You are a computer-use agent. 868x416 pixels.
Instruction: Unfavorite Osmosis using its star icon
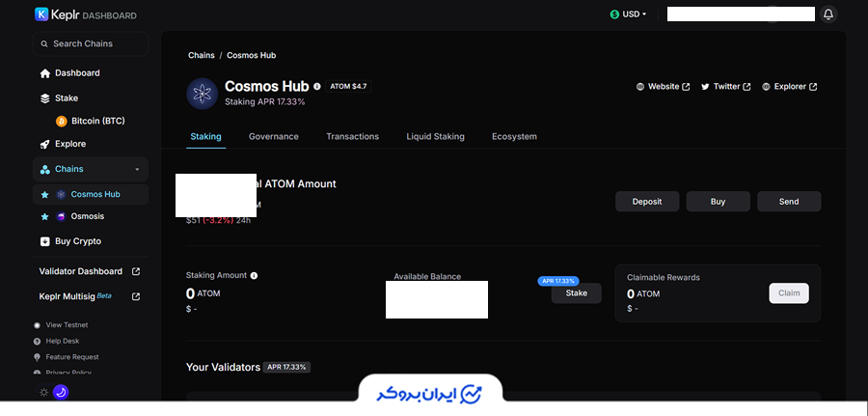43,216
